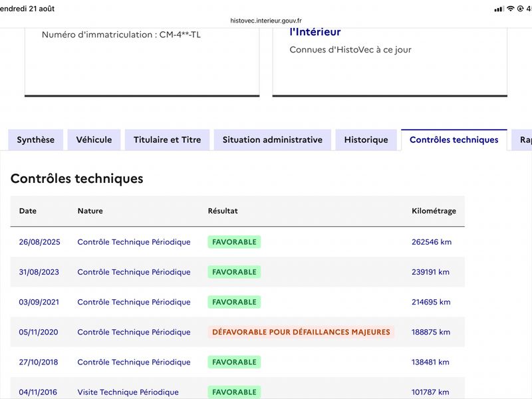The height and width of the screenshot is (399, 532).
Task: Tap the Wi-Fi status icon
Action: (511, 9)
